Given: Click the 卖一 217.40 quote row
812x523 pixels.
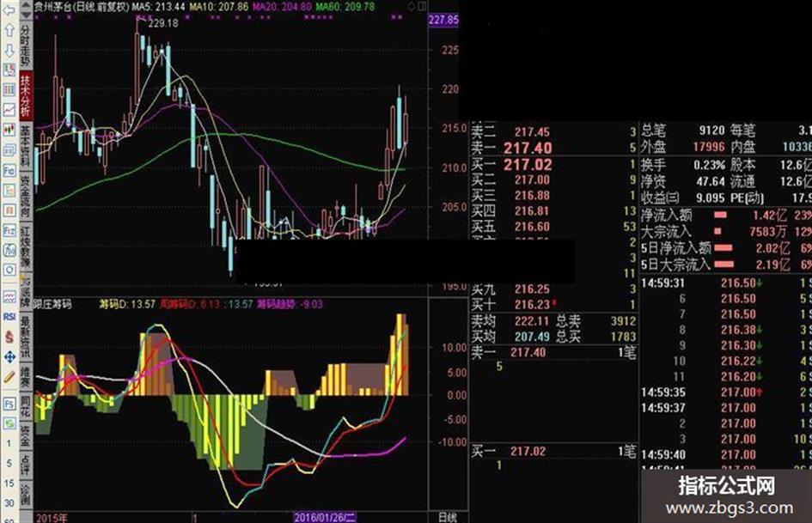Looking at the screenshot, I should pyautogui.click(x=553, y=148).
